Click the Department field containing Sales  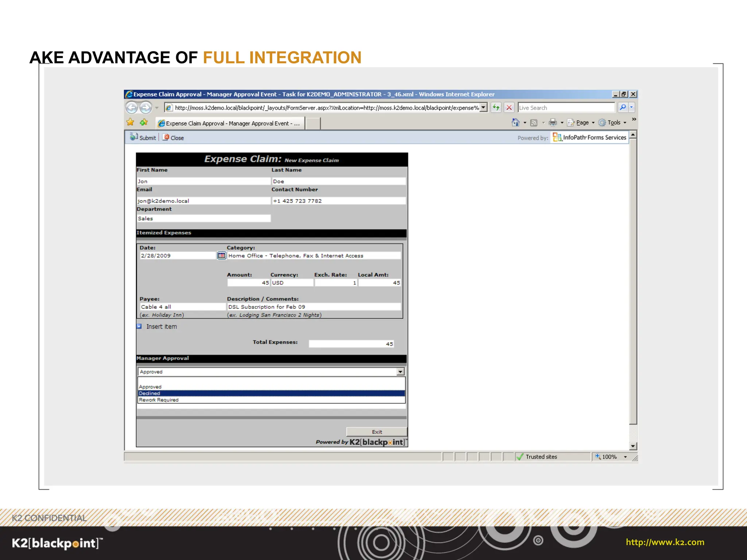tap(204, 218)
